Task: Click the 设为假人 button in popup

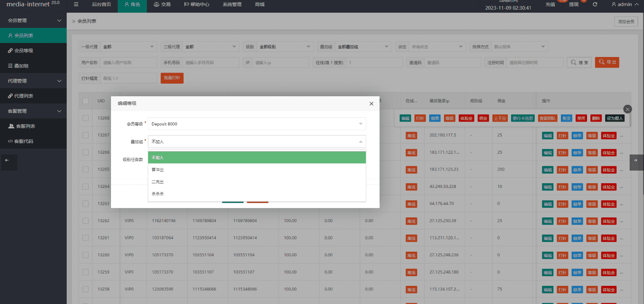Action: (x=614, y=119)
